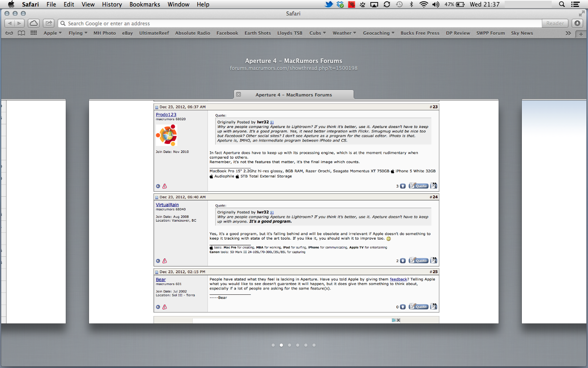
Task: Open the Edit menu
Action: [69, 4]
